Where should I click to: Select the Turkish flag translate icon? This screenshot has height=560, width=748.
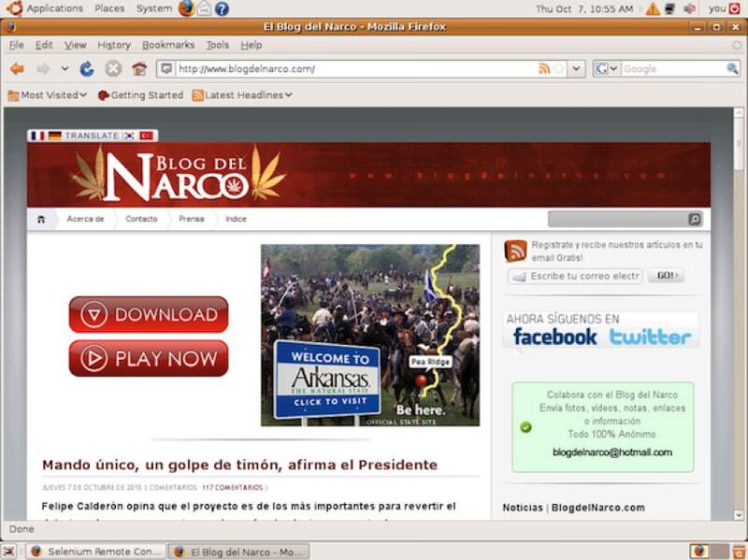click(147, 136)
